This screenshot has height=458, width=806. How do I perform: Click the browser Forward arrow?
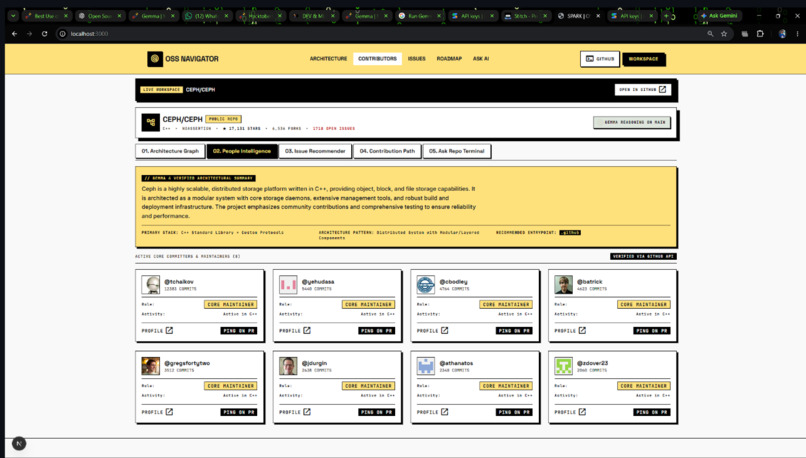(x=29, y=34)
